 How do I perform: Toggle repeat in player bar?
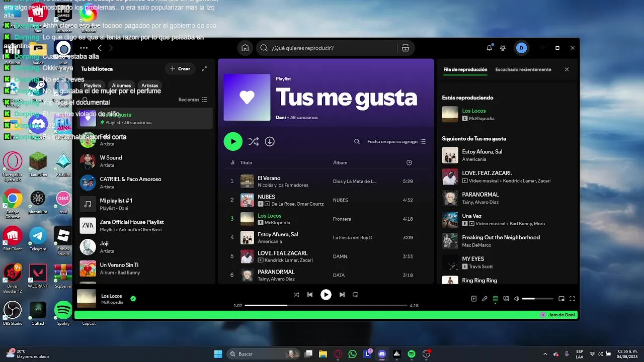coord(356,295)
